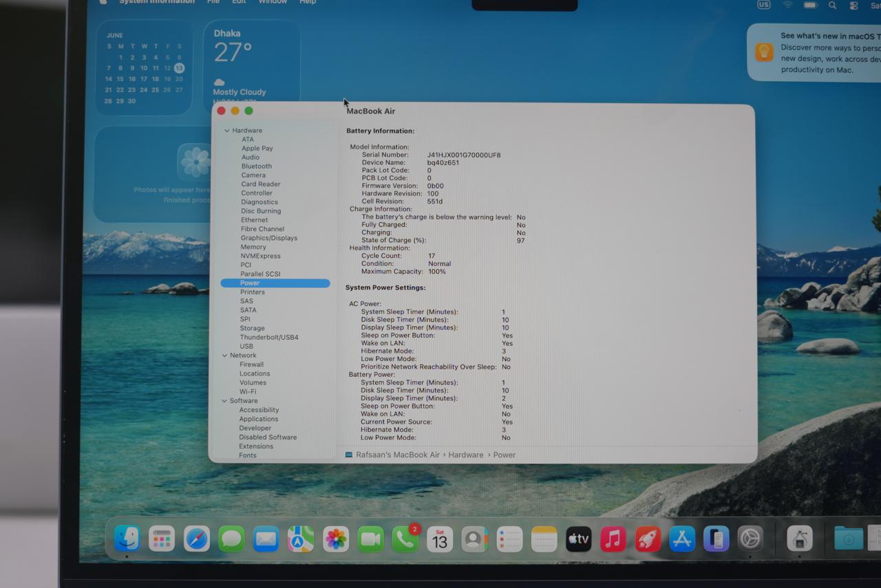Open the Edit menu
The width and height of the screenshot is (881, 588).
pos(239,2)
